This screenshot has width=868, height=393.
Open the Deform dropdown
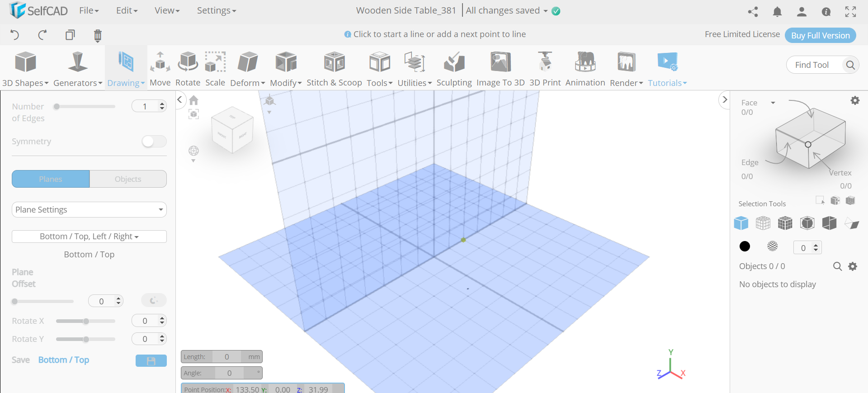pyautogui.click(x=247, y=69)
